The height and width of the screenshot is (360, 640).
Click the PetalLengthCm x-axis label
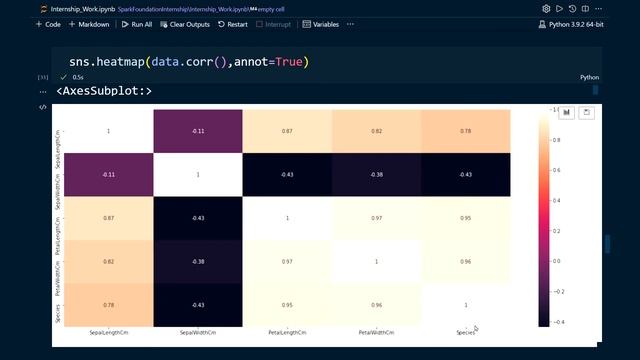pos(287,333)
